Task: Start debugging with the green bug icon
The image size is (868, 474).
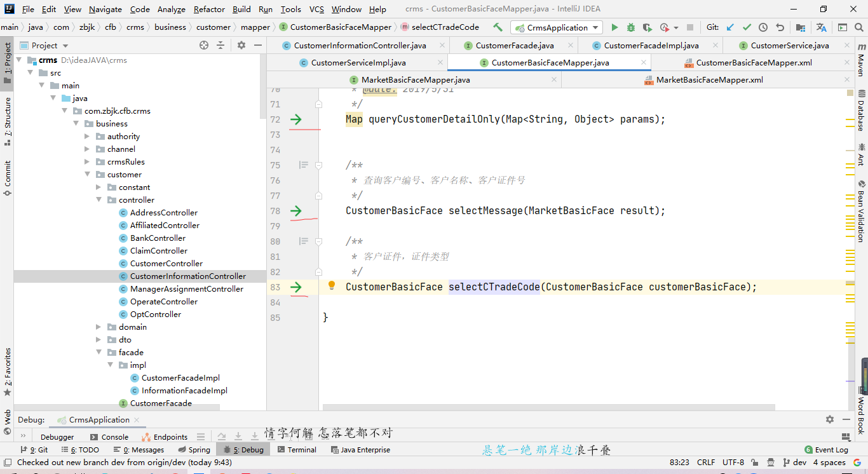Action: point(631,27)
